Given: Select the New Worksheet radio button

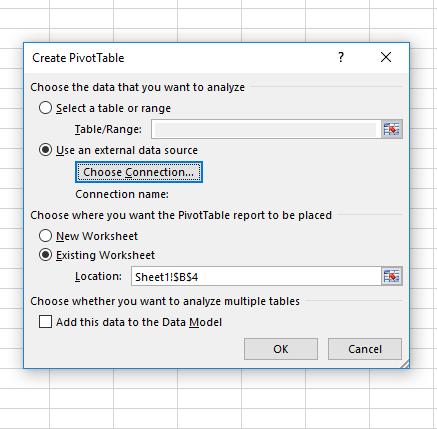Looking at the screenshot, I should pyautogui.click(x=45, y=236).
